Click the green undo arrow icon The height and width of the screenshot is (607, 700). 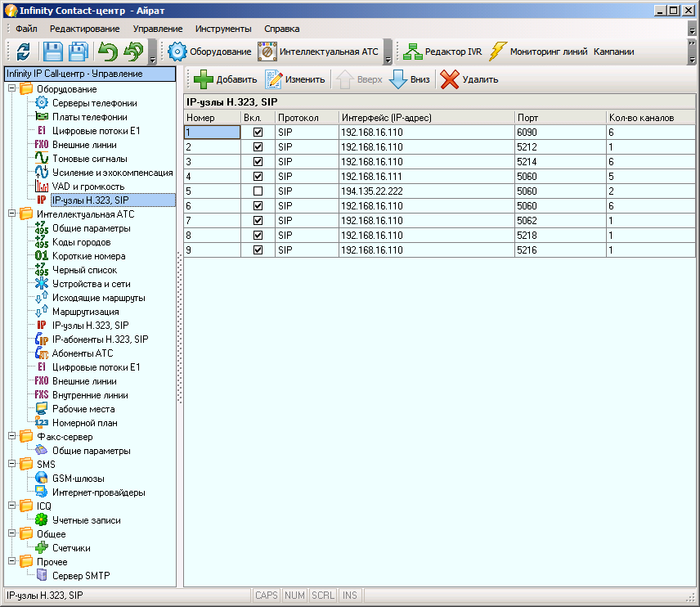[108, 52]
